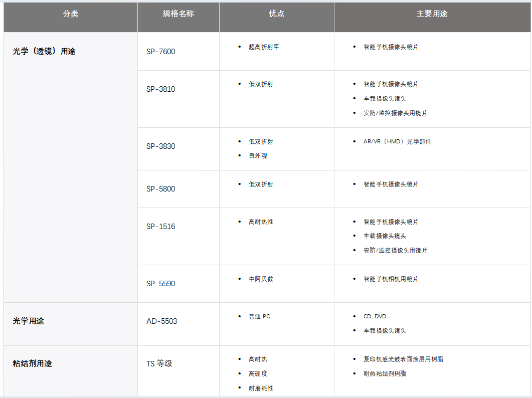This screenshot has height=398, width=532.
Task: Open the 中阿贝数 link
Action: (x=261, y=279)
